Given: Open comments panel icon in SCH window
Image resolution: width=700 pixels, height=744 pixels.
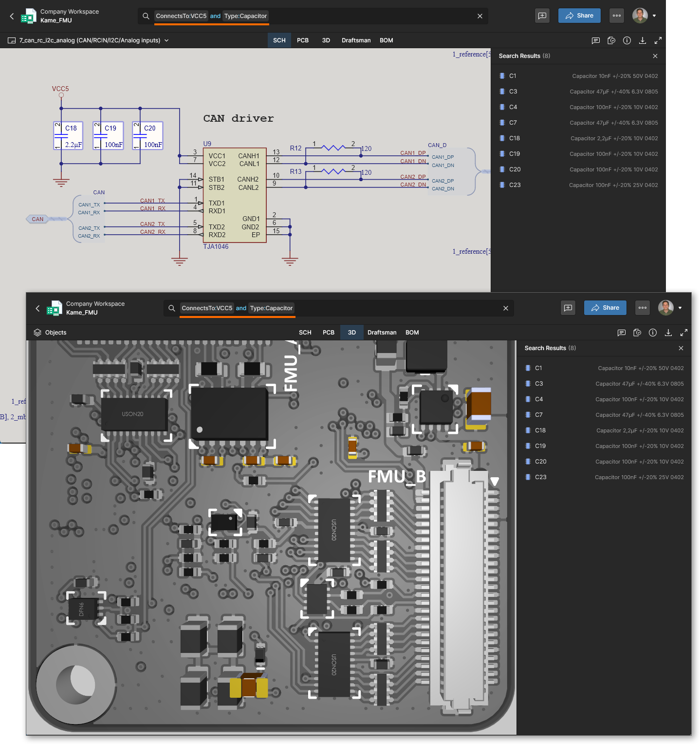Looking at the screenshot, I should point(595,40).
